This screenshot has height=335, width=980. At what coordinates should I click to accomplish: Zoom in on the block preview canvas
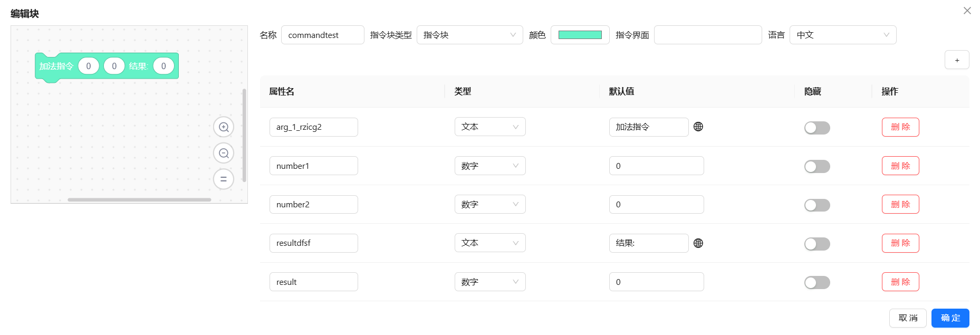point(224,127)
